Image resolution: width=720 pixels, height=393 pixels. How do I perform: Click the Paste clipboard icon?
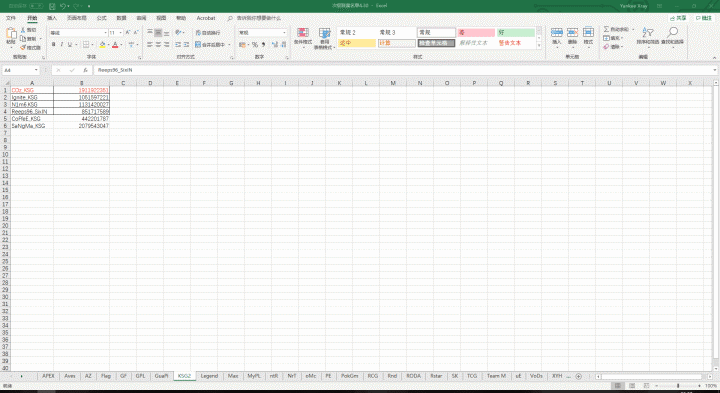tap(11, 34)
